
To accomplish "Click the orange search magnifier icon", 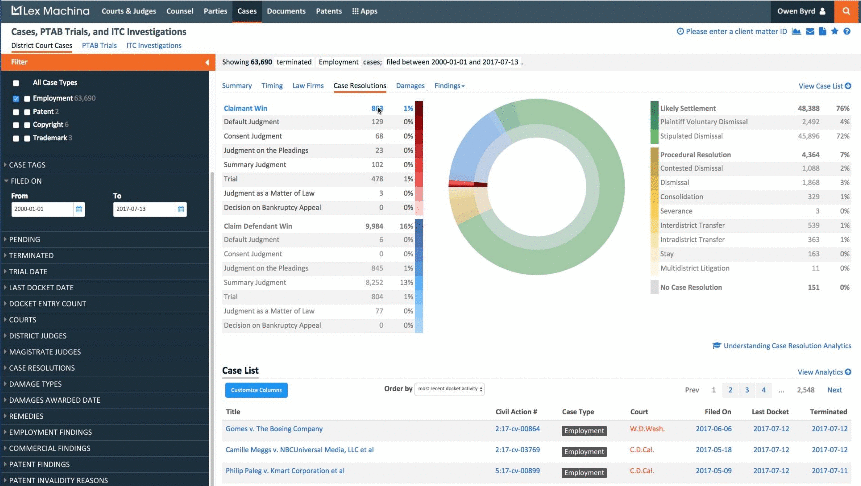I will point(848,12).
